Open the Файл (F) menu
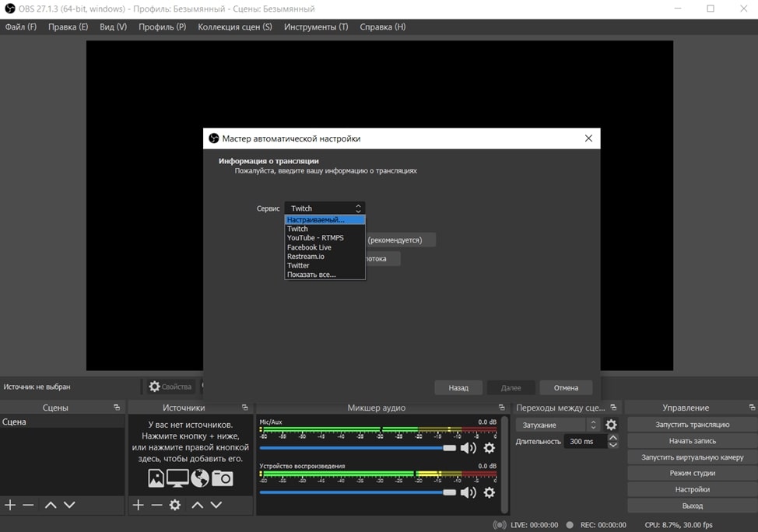This screenshot has width=758, height=532. pos(21,27)
